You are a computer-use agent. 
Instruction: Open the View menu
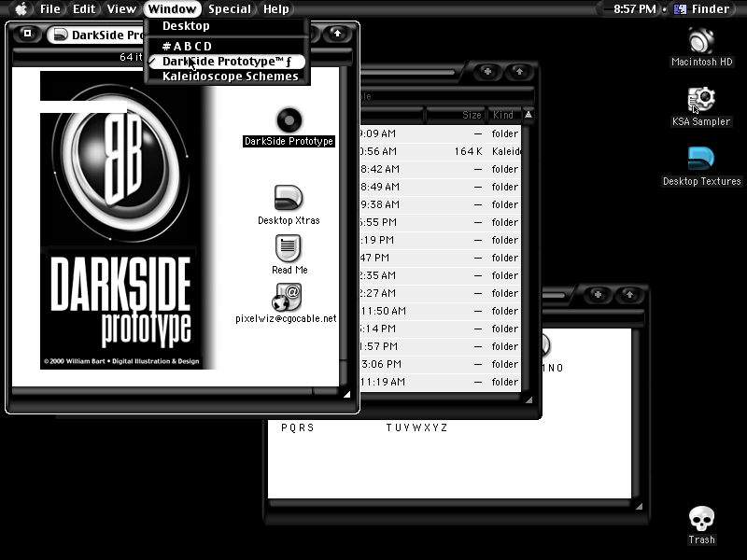[121, 8]
